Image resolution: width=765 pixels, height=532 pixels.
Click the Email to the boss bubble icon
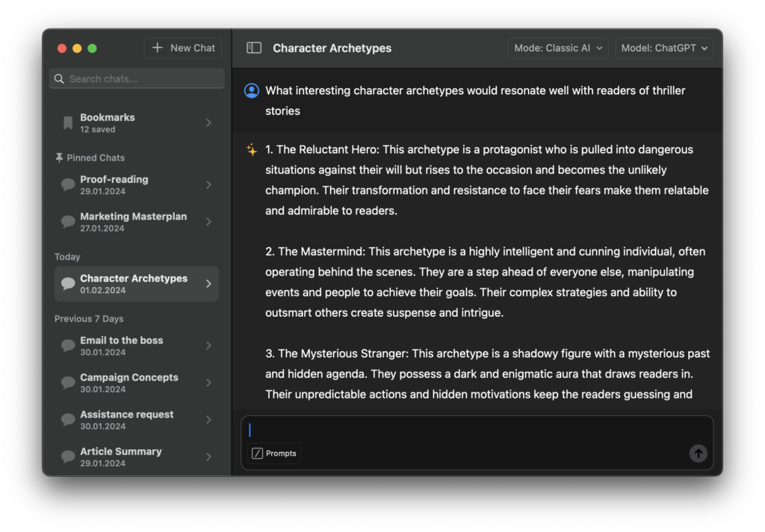[x=68, y=345]
